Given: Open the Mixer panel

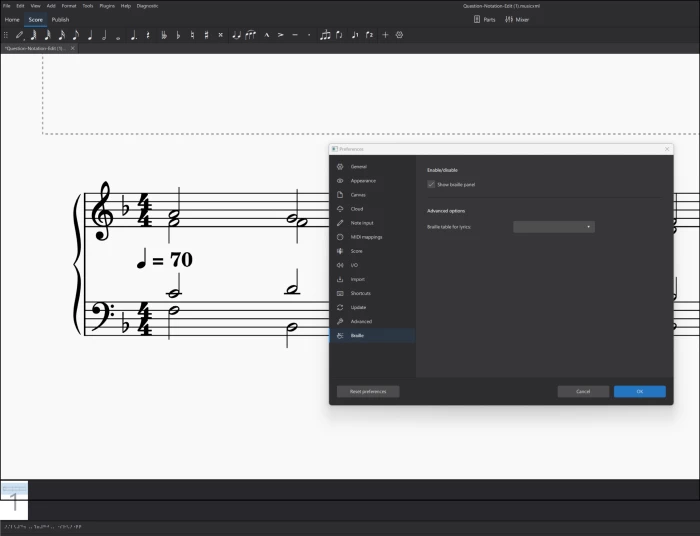Looking at the screenshot, I should click(x=517, y=19).
